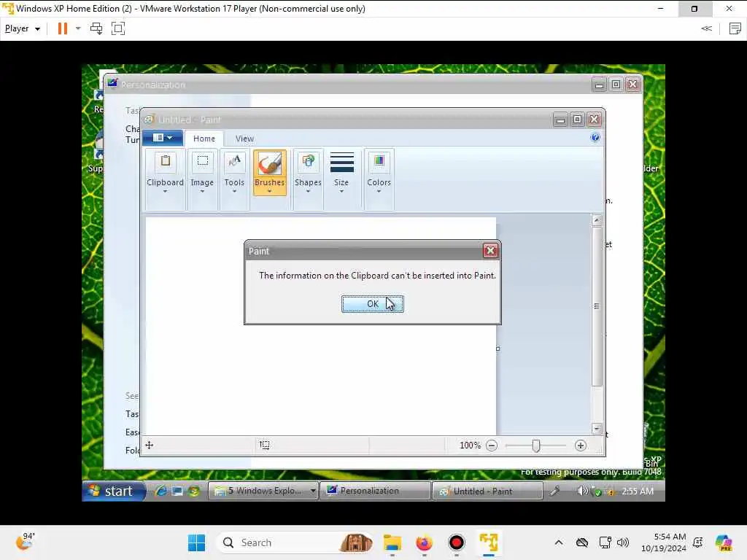Viewport: 747px width, 560px height.
Task: Enter VMware full screen mode
Action: [x=117, y=28]
